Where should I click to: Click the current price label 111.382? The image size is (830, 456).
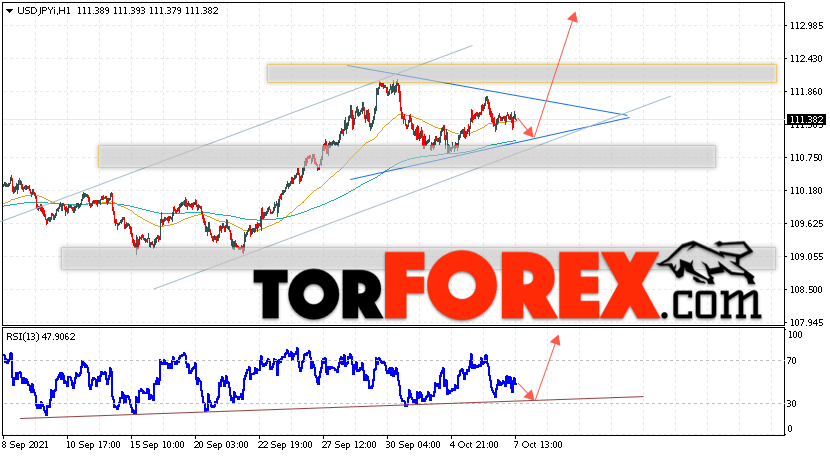point(806,120)
